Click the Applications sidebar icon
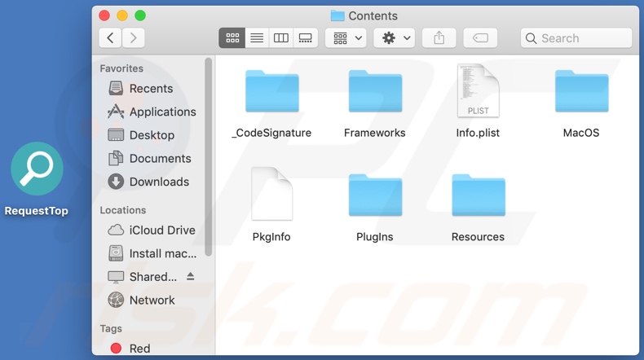Viewport: 644px width, 360px height. (116, 112)
